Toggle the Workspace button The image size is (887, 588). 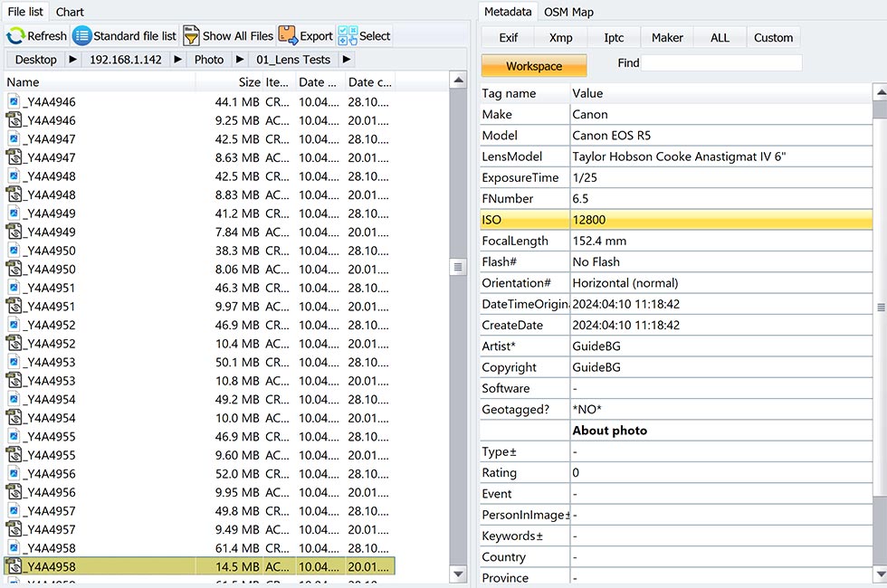[534, 66]
